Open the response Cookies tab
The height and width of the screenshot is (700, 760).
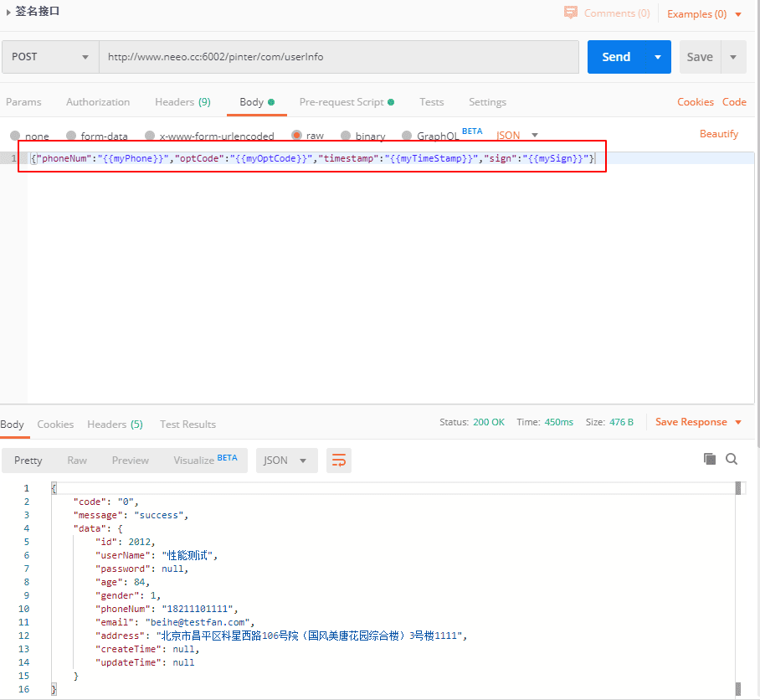[55, 425]
